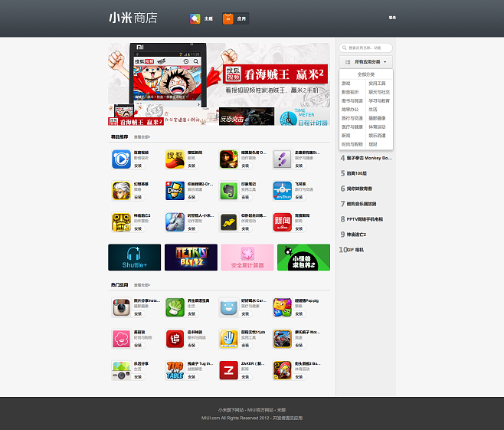
Task: Open the Temple Run 2 game icon
Action: pos(121,222)
